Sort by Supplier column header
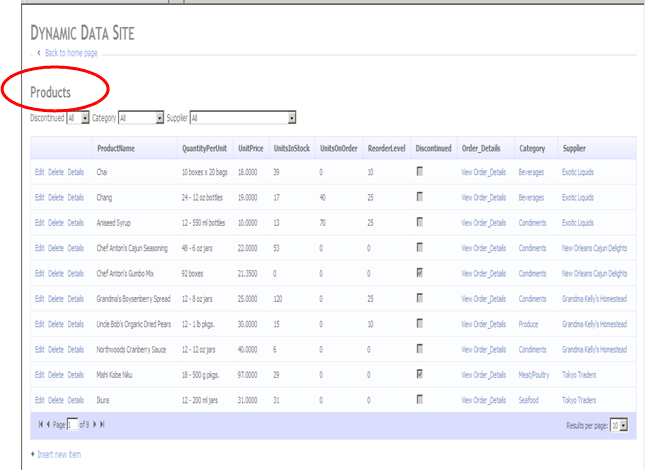The height and width of the screenshot is (470, 645). click(574, 148)
